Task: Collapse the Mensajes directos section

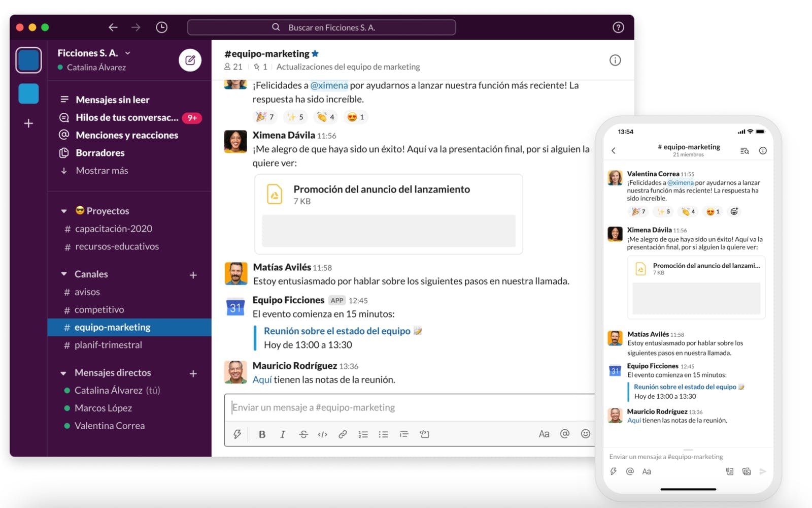Action: pyautogui.click(x=64, y=373)
